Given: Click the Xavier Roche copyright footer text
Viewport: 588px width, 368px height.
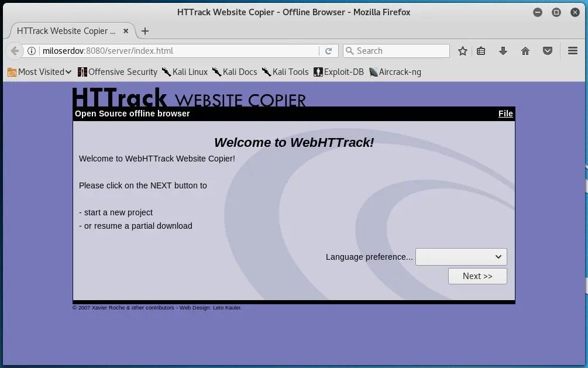Looking at the screenshot, I should point(157,308).
